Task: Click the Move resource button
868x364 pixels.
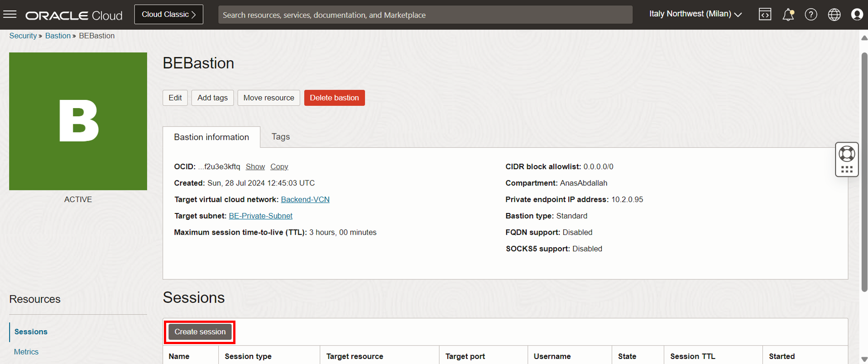Action: coord(269,98)
